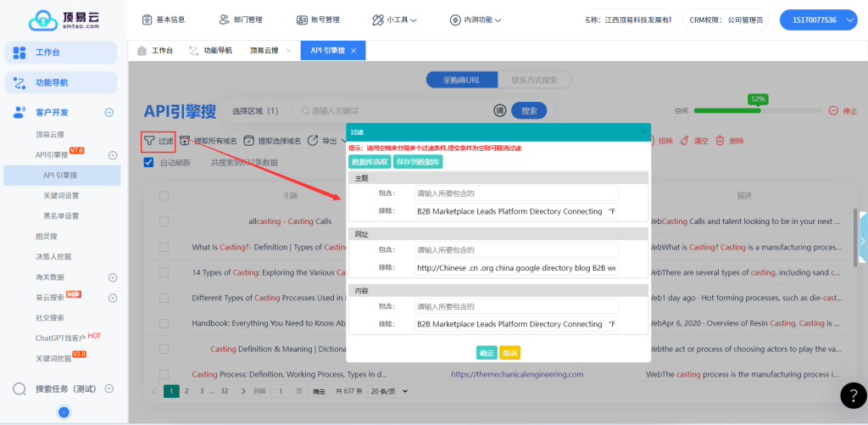Click the red 停止 stop icon
Screen dimensions: 868x425
click(833, 111)
